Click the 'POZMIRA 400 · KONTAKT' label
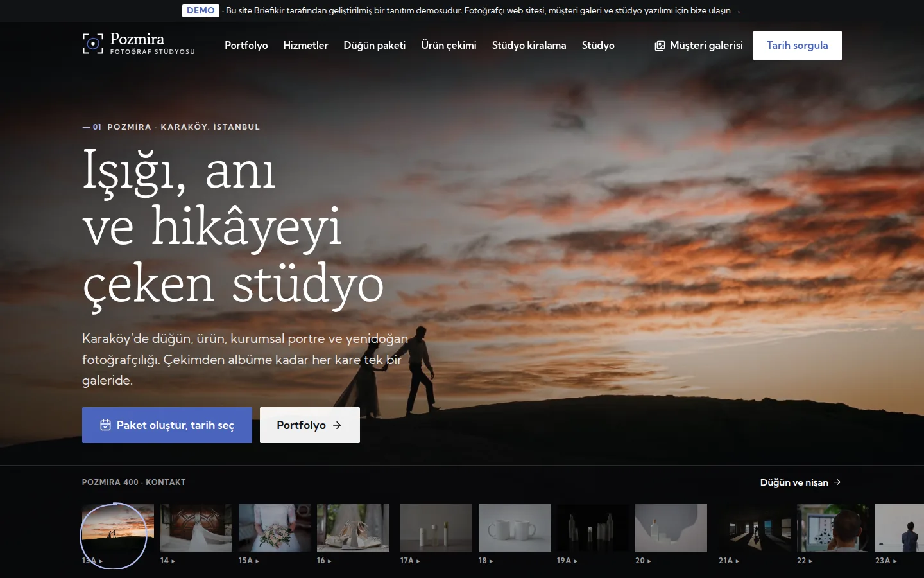The width and height of the screenshot is (924, 578). [x=134, y=482]
